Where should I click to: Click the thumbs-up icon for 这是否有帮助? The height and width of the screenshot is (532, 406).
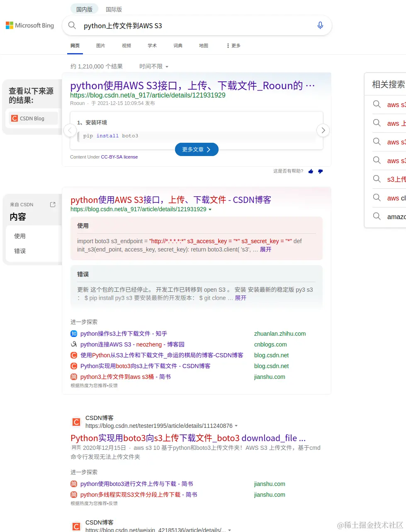click(x=311, y=171)
